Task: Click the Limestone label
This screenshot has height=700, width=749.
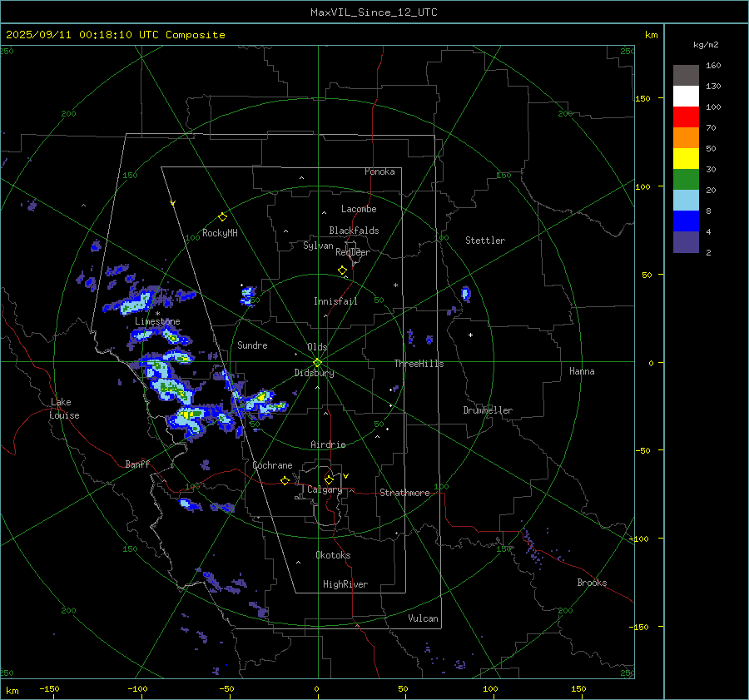Action: pos(157,321)
